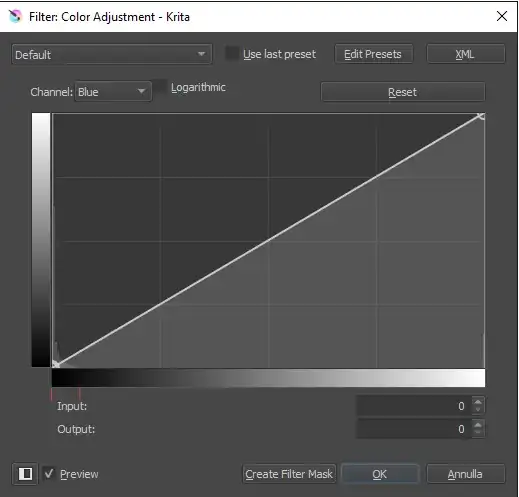Click the Output value input field
The width and height of the screenshot is (519, 497).
pos(414,429)
